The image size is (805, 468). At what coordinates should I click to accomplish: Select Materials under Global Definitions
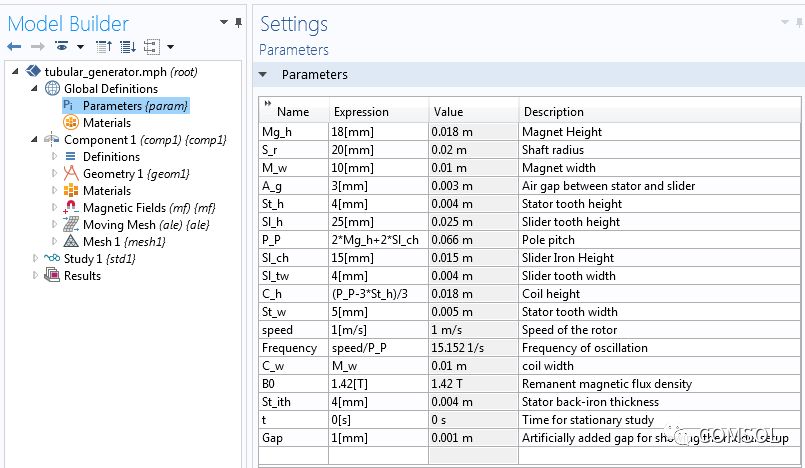click(106, 122)
